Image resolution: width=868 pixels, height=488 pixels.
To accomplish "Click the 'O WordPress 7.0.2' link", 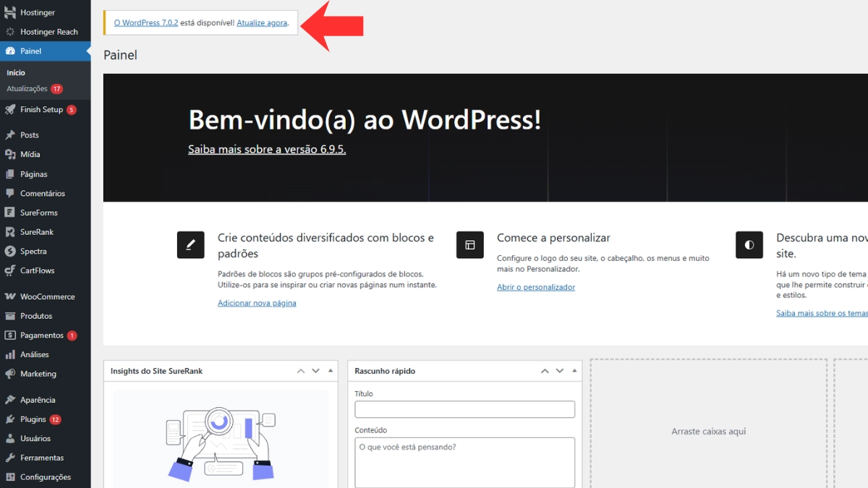I will (146, 23).
